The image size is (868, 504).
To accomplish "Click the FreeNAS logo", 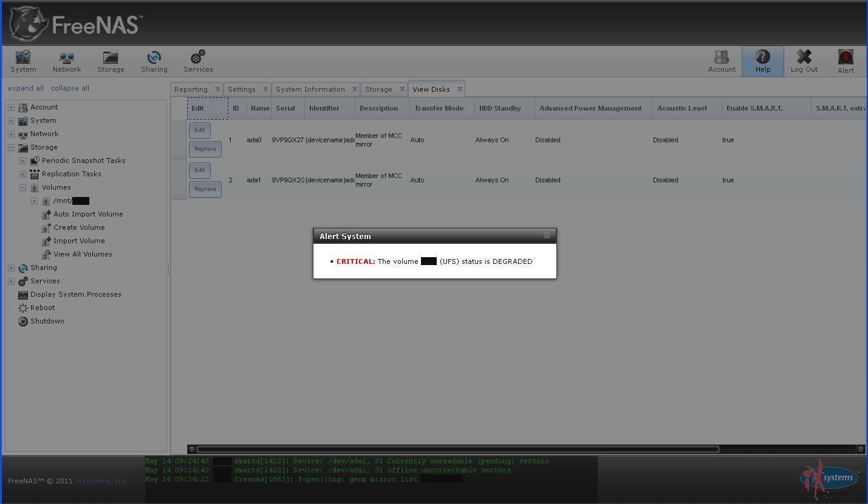I will (76, 23).
